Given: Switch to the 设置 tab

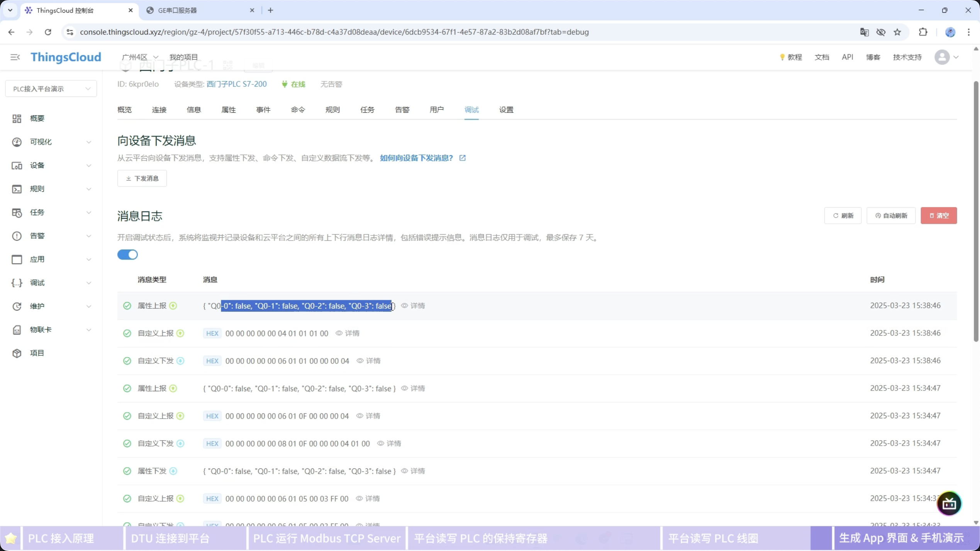Looking at the screenshot, I should coord(506,110).
